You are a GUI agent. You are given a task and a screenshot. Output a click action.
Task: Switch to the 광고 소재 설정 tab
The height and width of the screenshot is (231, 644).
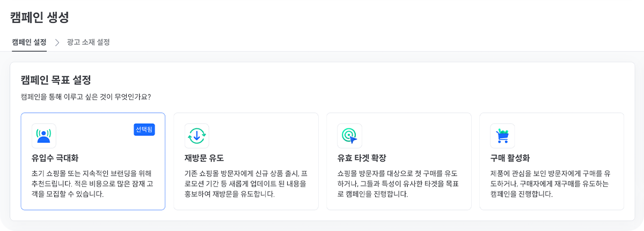click(88, 42)
